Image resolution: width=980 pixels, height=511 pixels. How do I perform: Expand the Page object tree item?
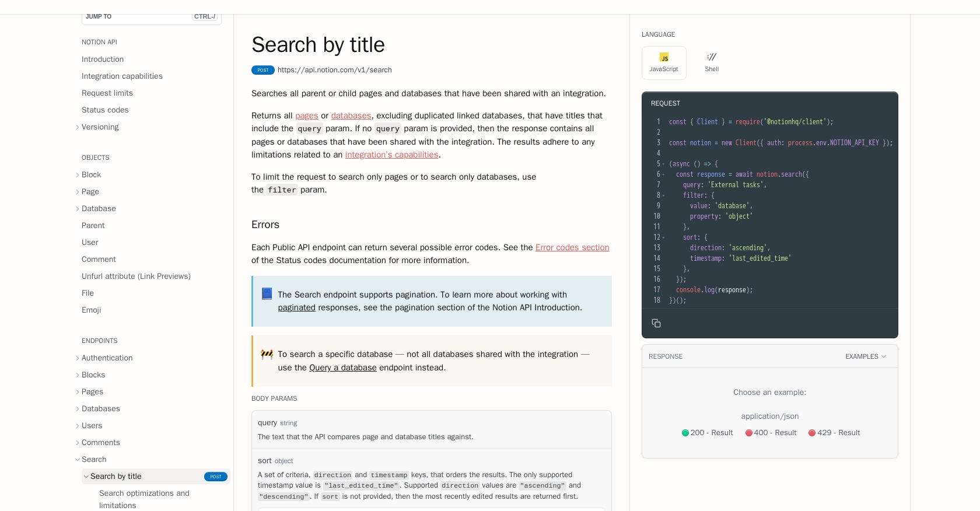[78, 192]
